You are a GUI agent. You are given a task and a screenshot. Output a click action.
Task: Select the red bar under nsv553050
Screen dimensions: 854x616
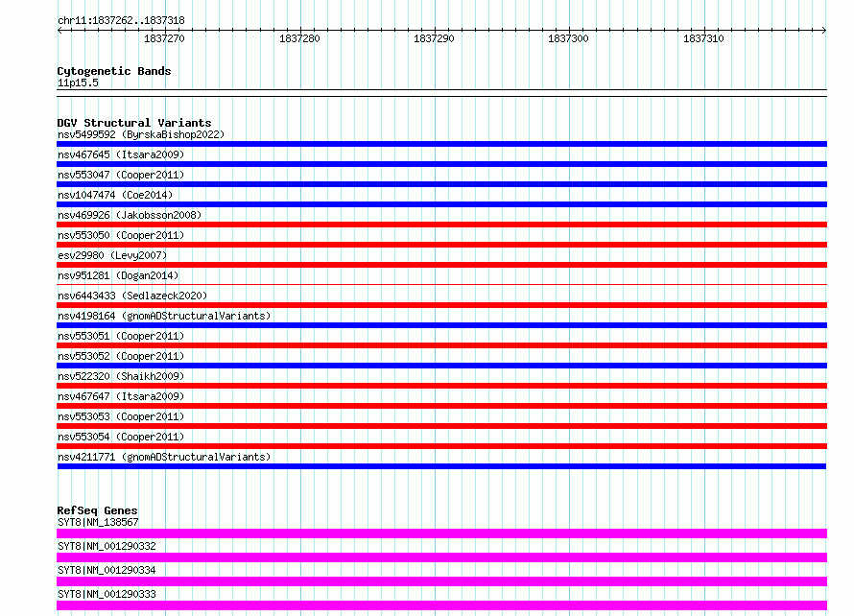click(441, 245)
